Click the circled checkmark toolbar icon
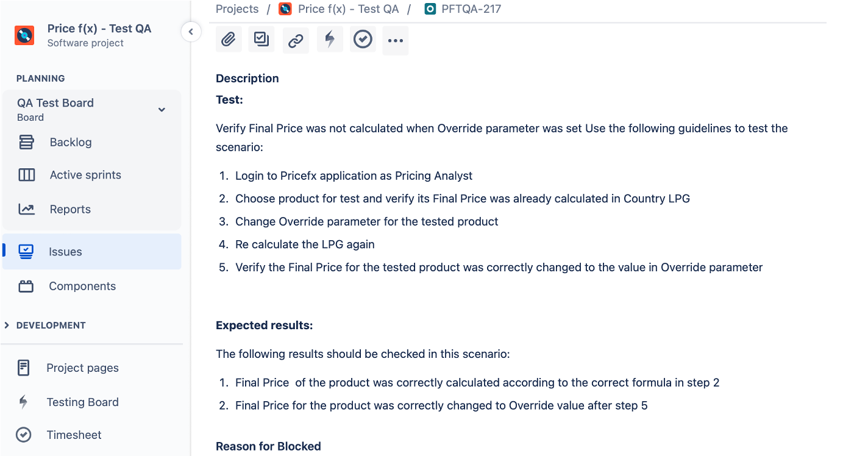The image size is (868, 456). (363, 40)
